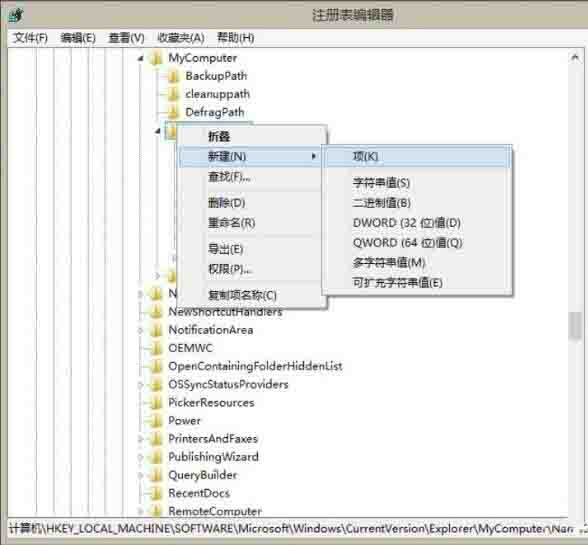
Task: Expand the NotificationArea node
Action: tap(140, 330)
